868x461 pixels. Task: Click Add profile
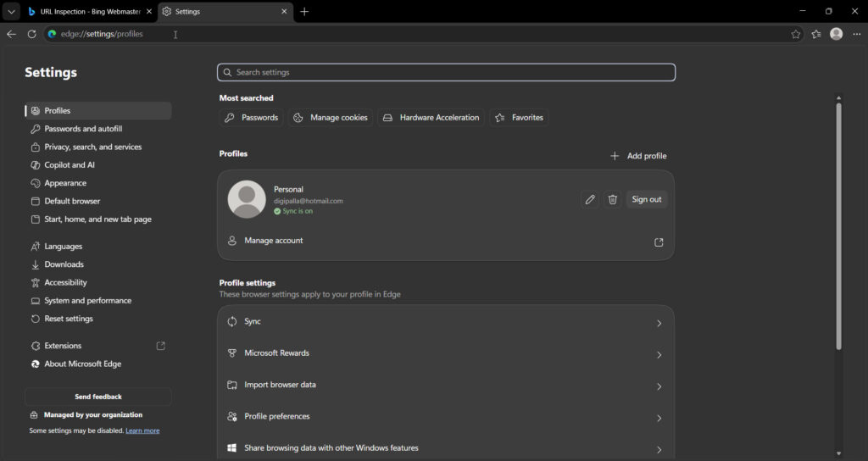[x=638, y=156]
